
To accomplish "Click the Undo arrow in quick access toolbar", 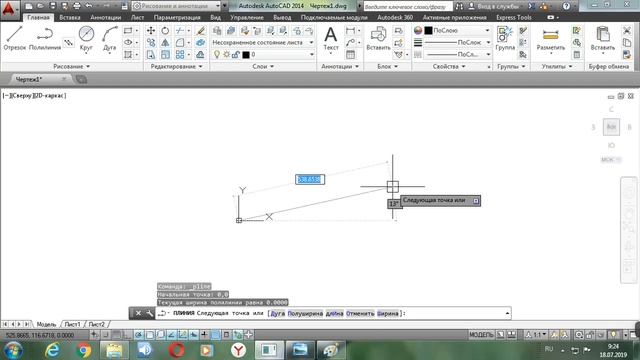I will (89, 6).
